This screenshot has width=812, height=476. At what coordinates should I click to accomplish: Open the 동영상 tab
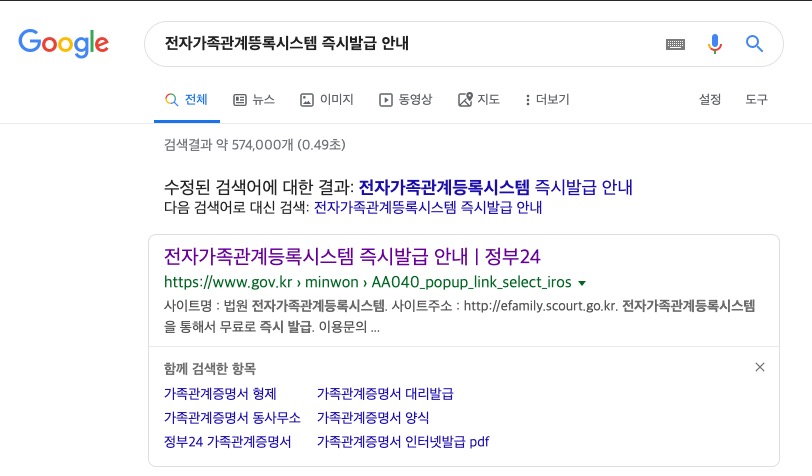pos(405,99)
